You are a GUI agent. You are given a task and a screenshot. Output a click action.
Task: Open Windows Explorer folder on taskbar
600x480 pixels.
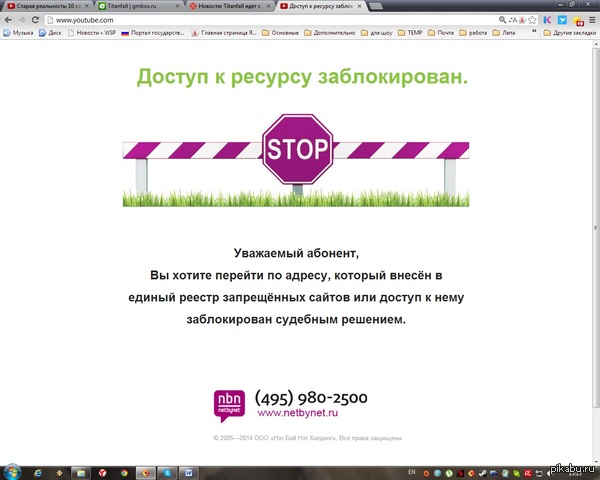pos(81,473)
